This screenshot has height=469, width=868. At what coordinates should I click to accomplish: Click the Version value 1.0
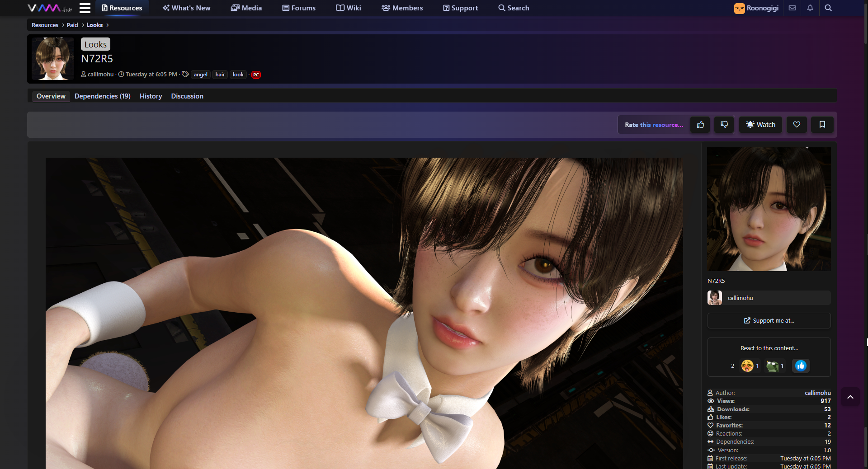coord(827,450)
